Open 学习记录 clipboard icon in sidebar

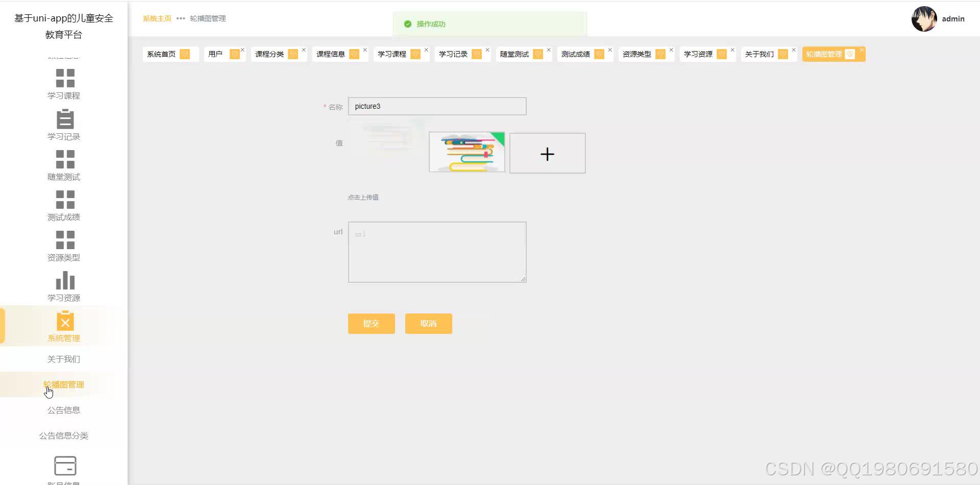(65, 118)
